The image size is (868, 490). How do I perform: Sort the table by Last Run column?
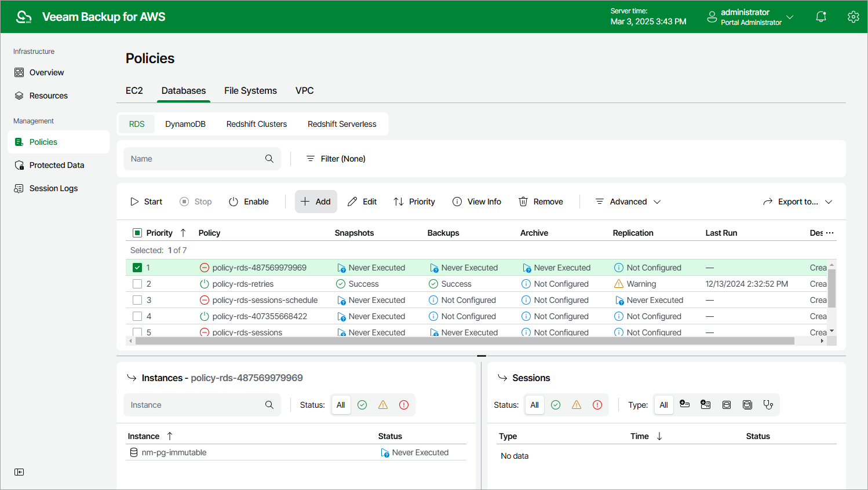(x=721, y=233)
